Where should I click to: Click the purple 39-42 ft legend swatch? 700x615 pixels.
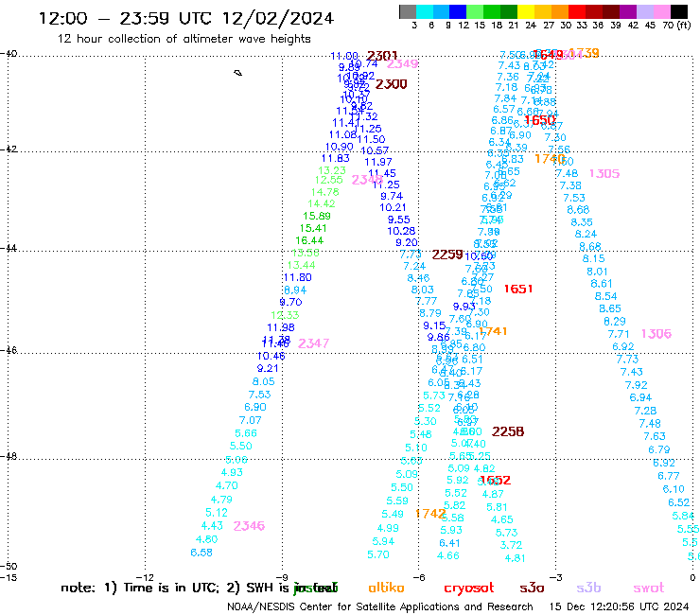tap(627, 11)
